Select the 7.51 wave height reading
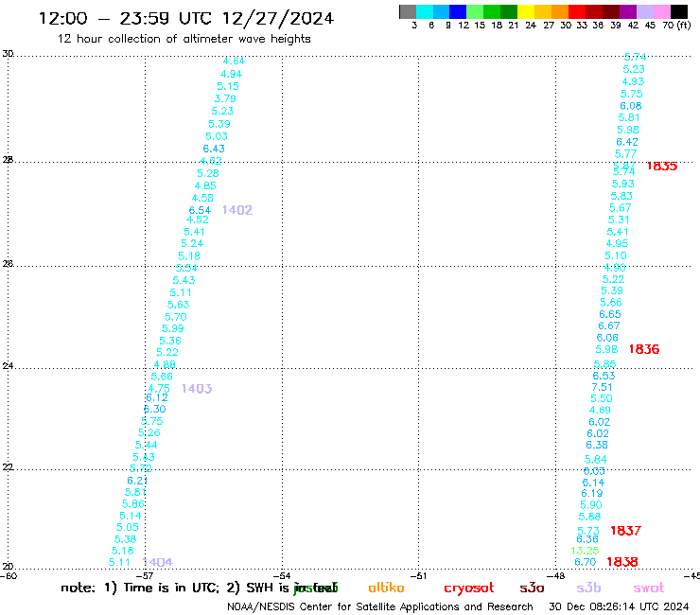Viewport: 700px width, 615px height. [602, 387]
